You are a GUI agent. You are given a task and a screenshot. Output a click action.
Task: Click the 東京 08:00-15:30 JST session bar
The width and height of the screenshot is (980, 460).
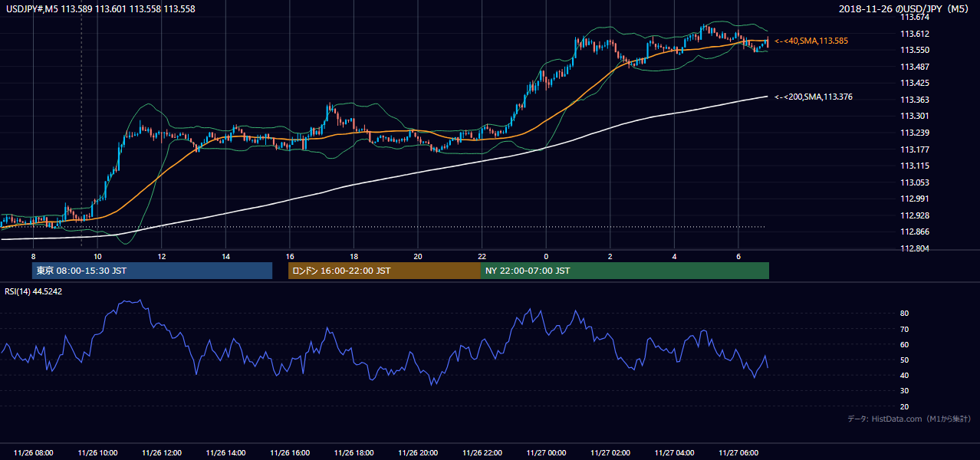coord(152,271)
